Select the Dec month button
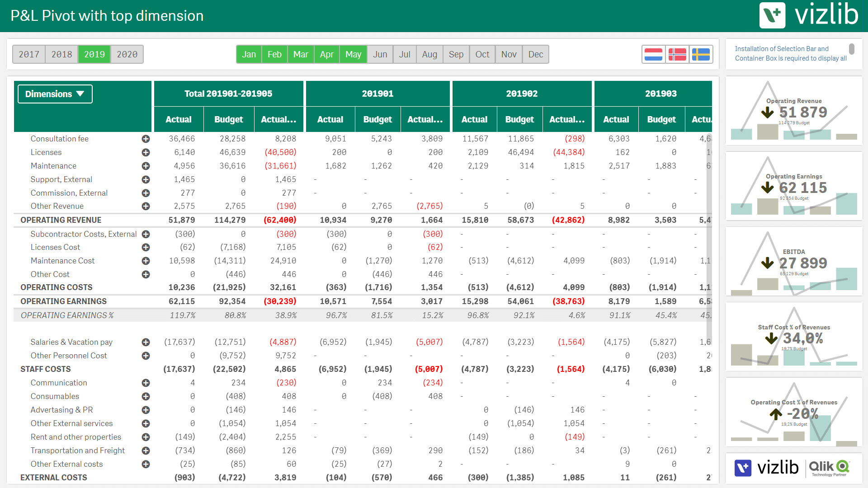The height and width of the screenshot is (488, 868). point(536,54)
